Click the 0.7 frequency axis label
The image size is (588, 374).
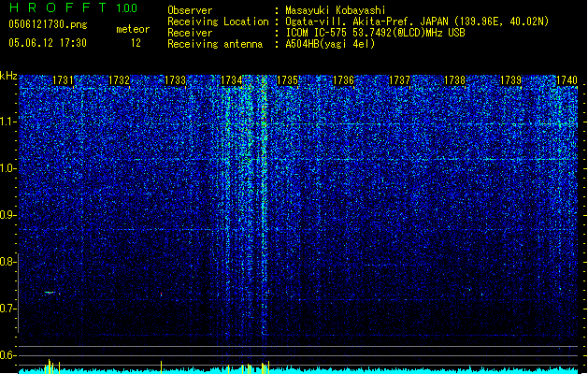click(7, 309)
